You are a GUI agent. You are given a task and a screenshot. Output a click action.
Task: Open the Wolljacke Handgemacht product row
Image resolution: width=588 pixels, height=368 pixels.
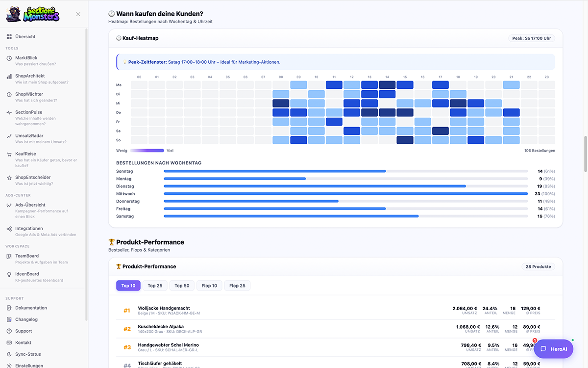(336, 311)
